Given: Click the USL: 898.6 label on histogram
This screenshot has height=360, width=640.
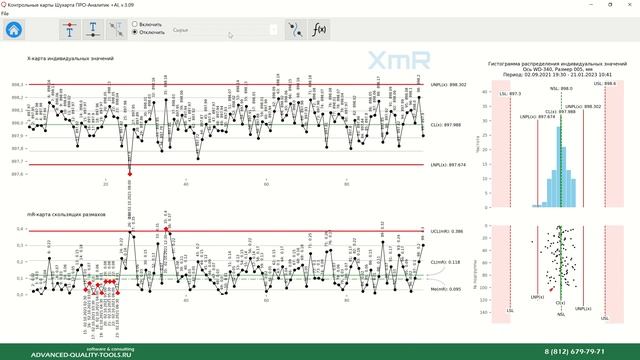Looking at the screenshot, I should pos(605,83).
